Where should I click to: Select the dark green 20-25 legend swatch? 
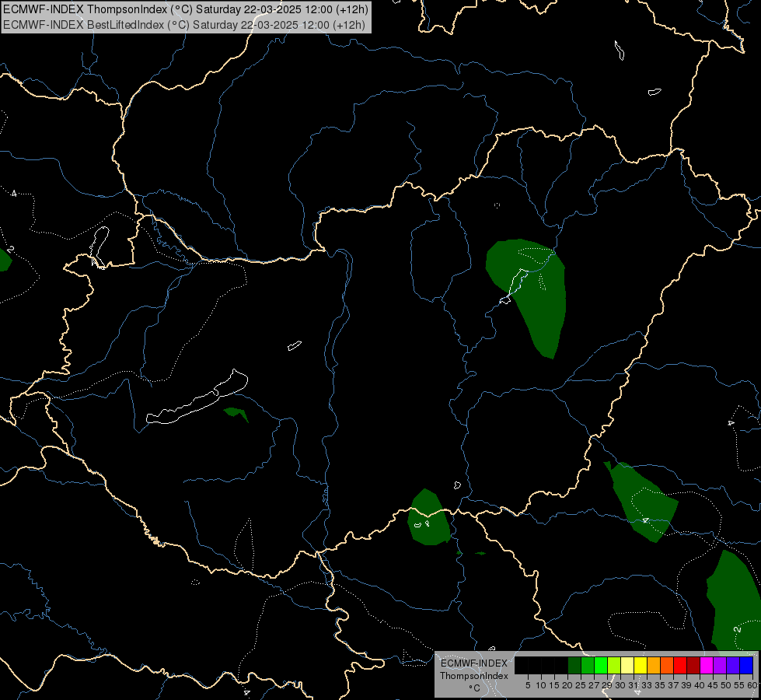(x=574, y=666)
